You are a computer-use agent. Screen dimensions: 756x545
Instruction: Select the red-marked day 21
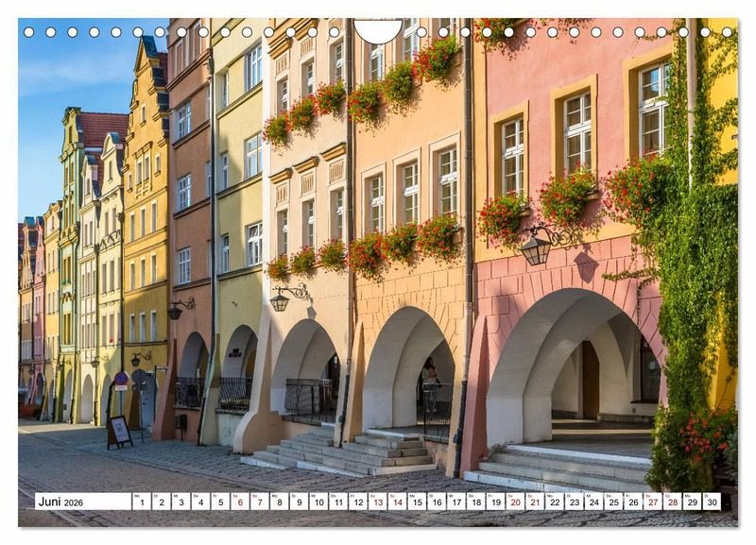tap(535, 502)
